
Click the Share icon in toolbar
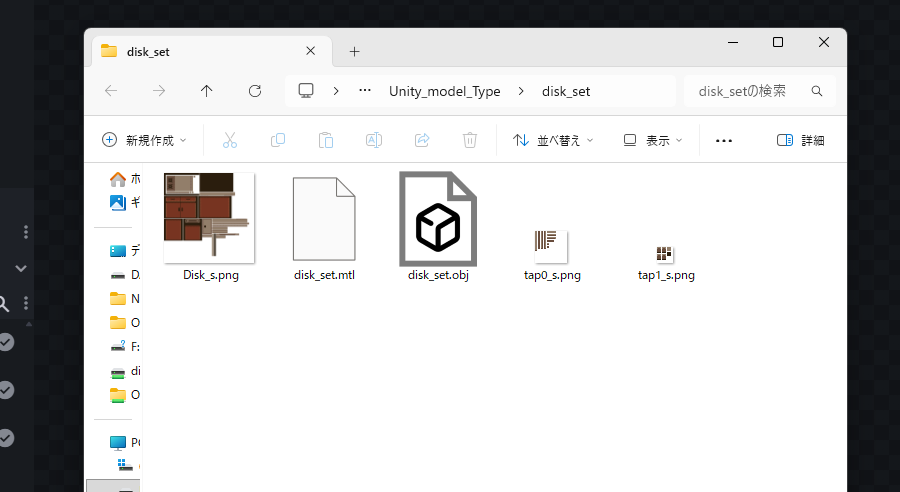pos(422,141)
